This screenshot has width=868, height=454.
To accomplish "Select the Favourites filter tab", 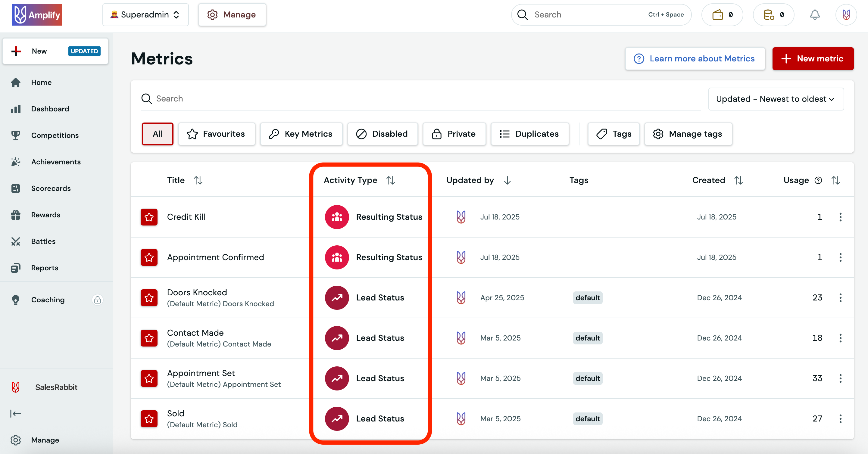I will pos(217,134).
